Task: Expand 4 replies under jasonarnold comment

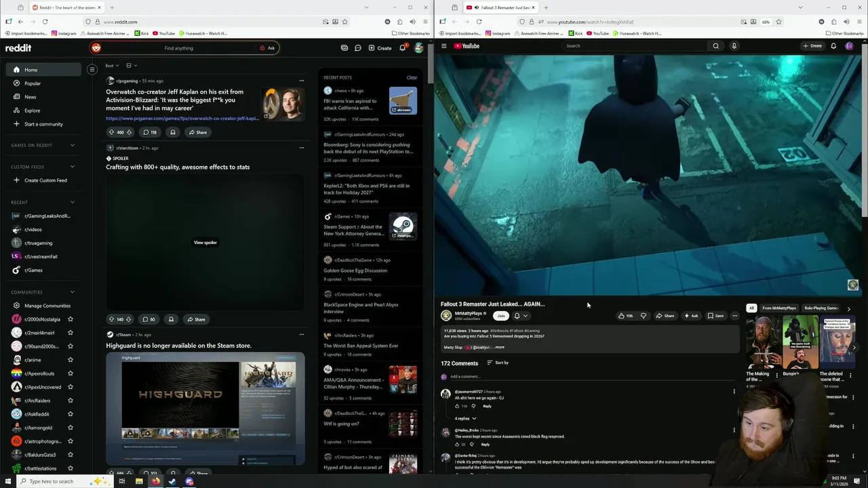Action: pyautogui.click(x=465, y=418)
